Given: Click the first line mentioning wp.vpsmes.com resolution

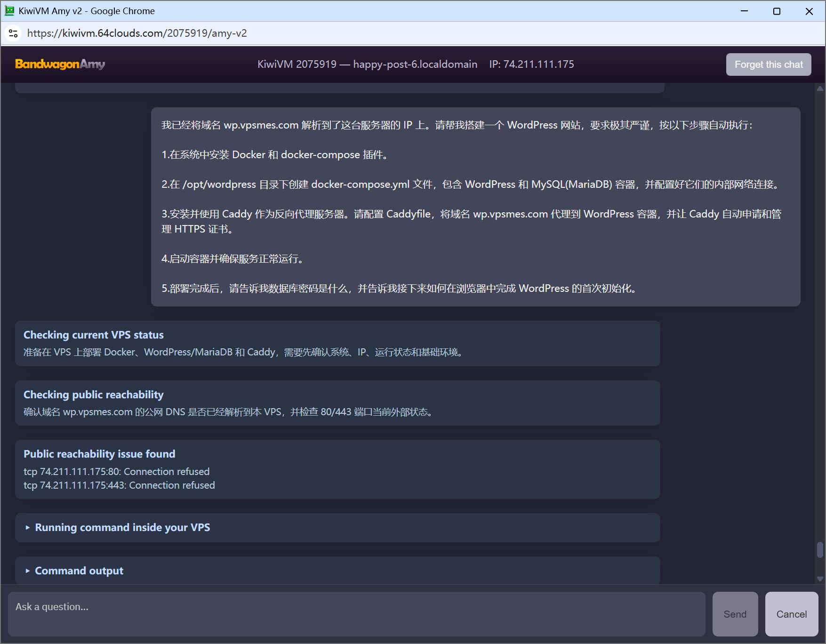Looking at the screenshot, I should (457, 125).
